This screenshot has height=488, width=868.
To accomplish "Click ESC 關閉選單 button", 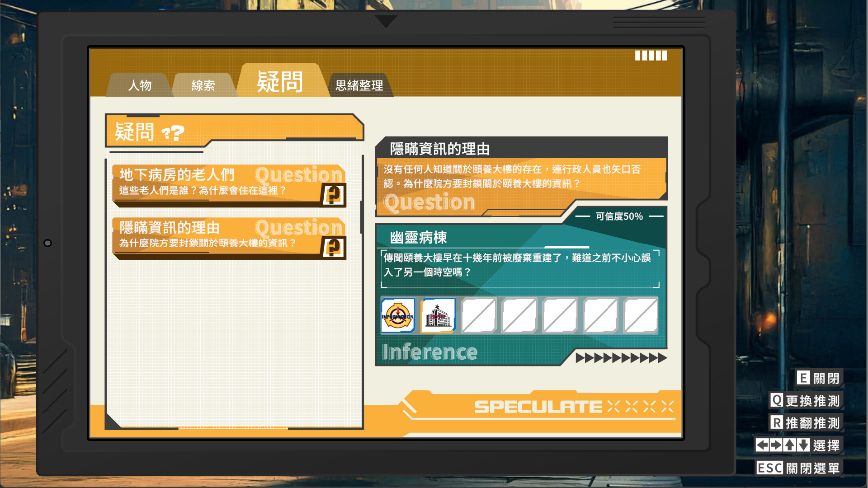I will tap(798, 468).
